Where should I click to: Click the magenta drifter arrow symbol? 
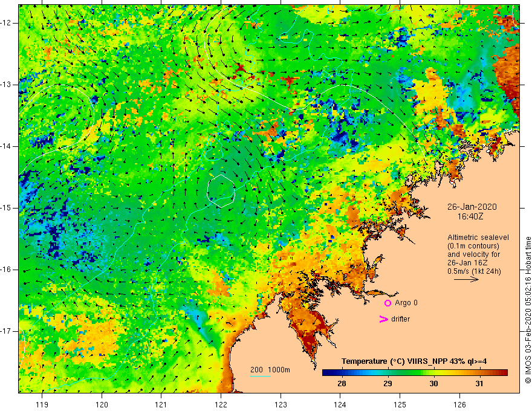tap(383, 319)
